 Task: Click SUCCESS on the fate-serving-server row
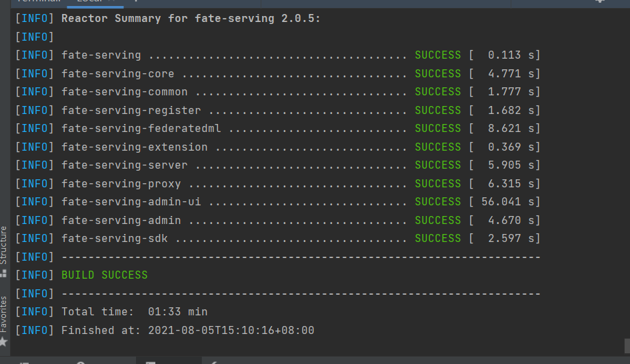(x=438, y=165)
